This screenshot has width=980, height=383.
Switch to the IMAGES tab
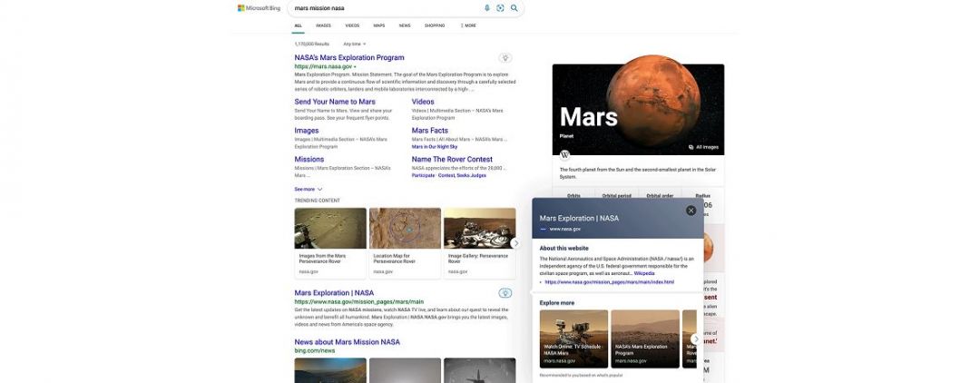tap(323, 25)
